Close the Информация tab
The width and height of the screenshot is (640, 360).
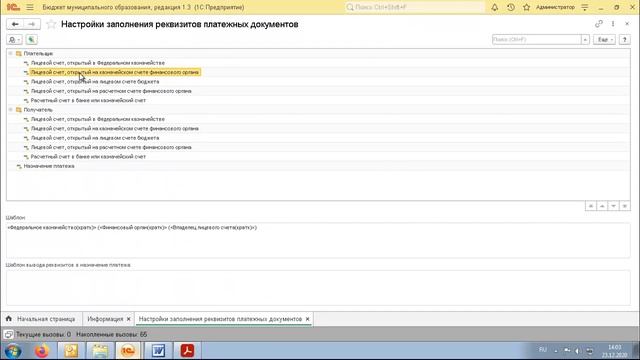click(129, 319)
